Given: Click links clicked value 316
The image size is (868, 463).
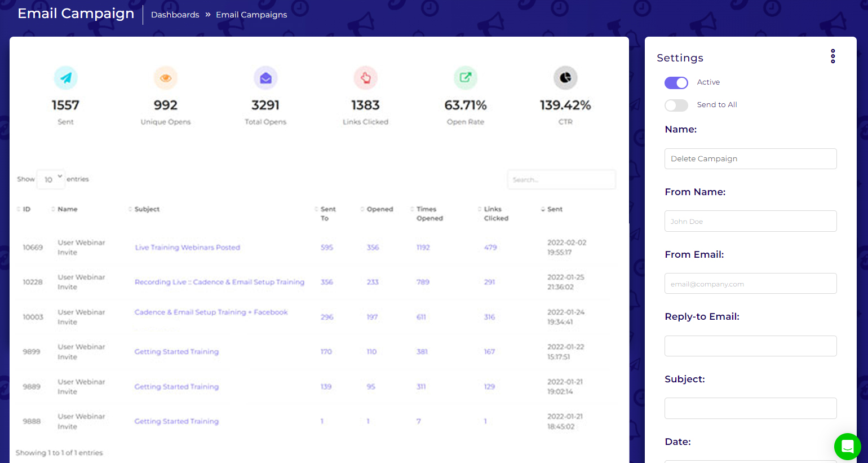Looking at the screenshot, I should pyautogui.click(x=489, y=317).
